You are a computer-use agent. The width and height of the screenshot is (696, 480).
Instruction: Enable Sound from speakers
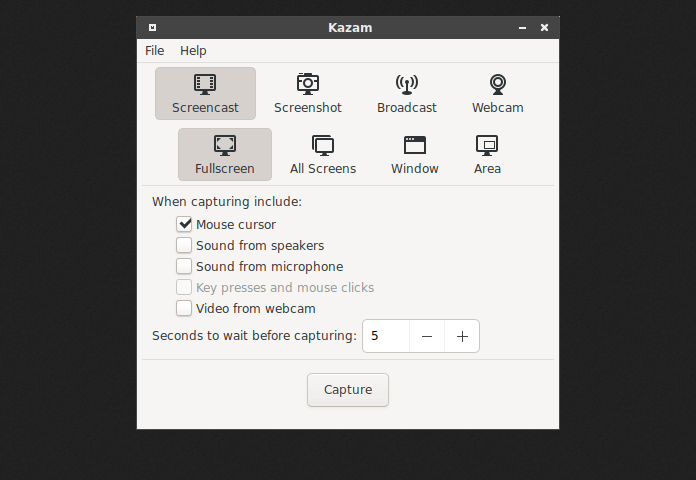(x=184, y=245)
